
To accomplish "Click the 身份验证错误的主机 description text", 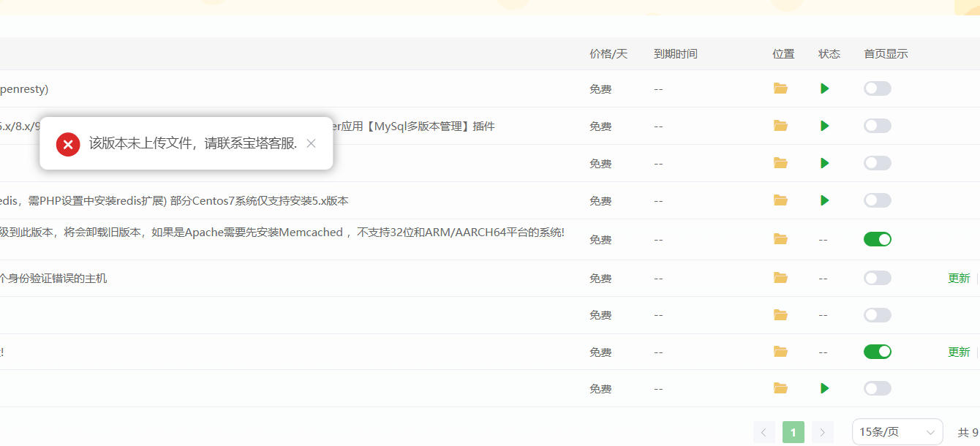I will [53, 278].
